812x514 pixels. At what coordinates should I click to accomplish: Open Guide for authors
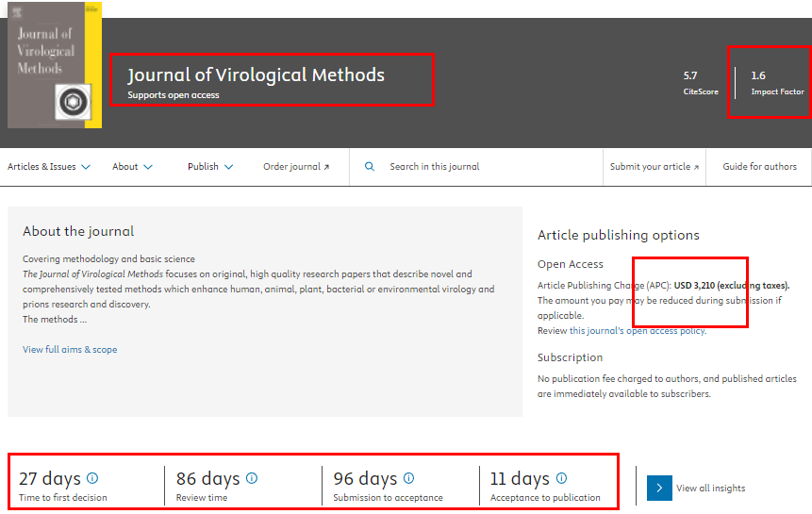[x=760, y=167]
